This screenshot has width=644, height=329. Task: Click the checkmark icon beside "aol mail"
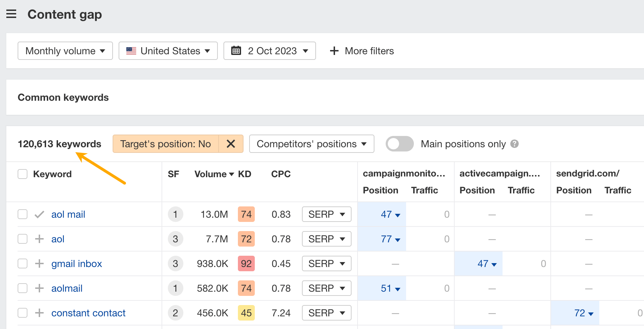pyautogui.click(x=39, y=214)
